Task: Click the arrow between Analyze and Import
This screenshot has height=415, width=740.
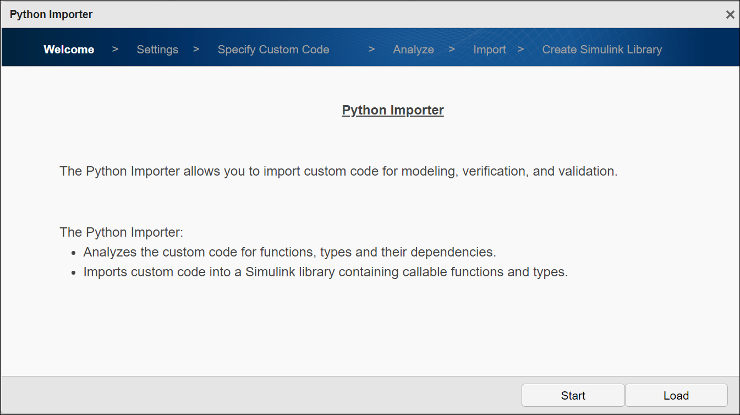Action: click(x=452, y=49)
